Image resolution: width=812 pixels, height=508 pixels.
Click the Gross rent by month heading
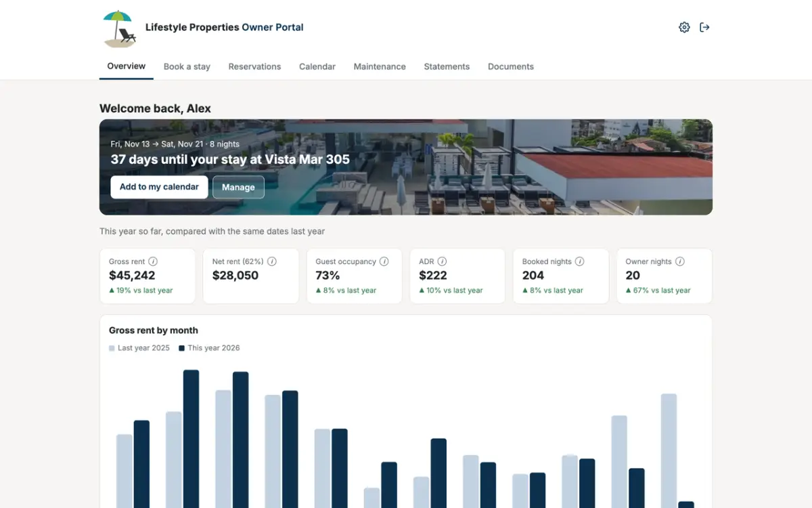point(154,331)
